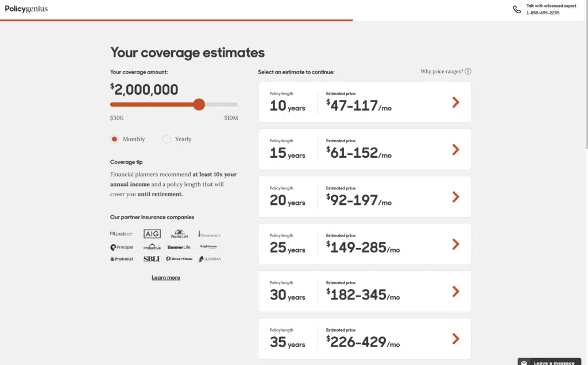Click the coverage amount slider handle
Viewport: 588px width, 365px height.
coord(199,104)
